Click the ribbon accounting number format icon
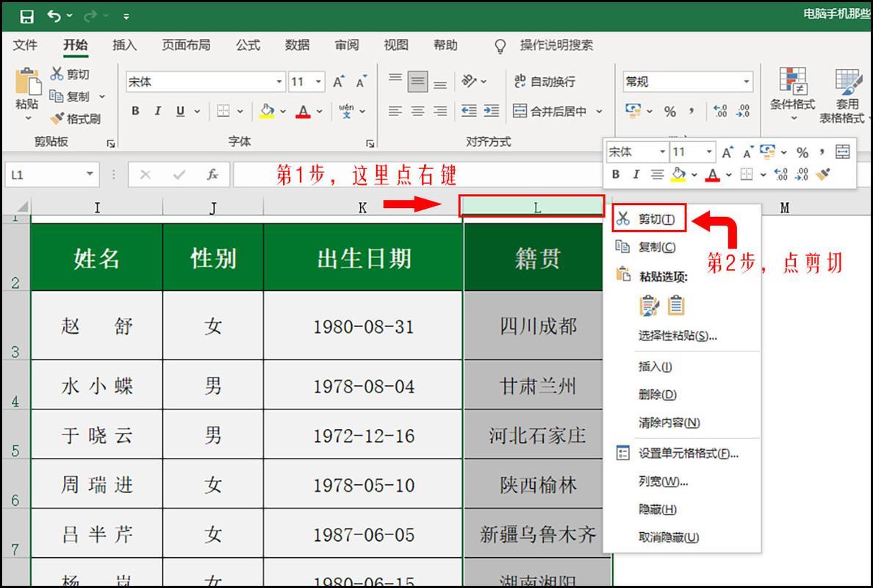The height and width of the screenshot is (588, 873). point(633,110)
